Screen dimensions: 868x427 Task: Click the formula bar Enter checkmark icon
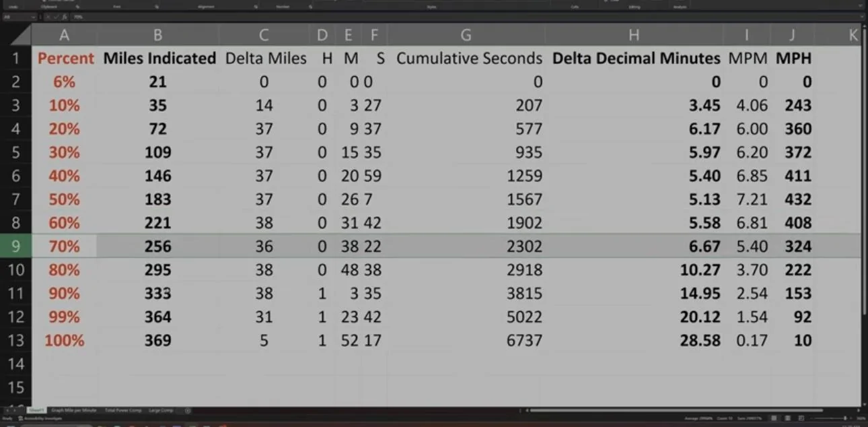56,16
